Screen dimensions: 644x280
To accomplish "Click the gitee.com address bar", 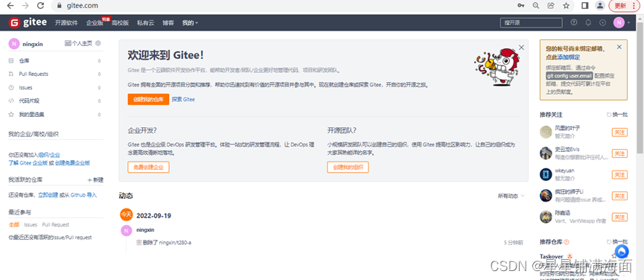I will (x=284, y=6).
